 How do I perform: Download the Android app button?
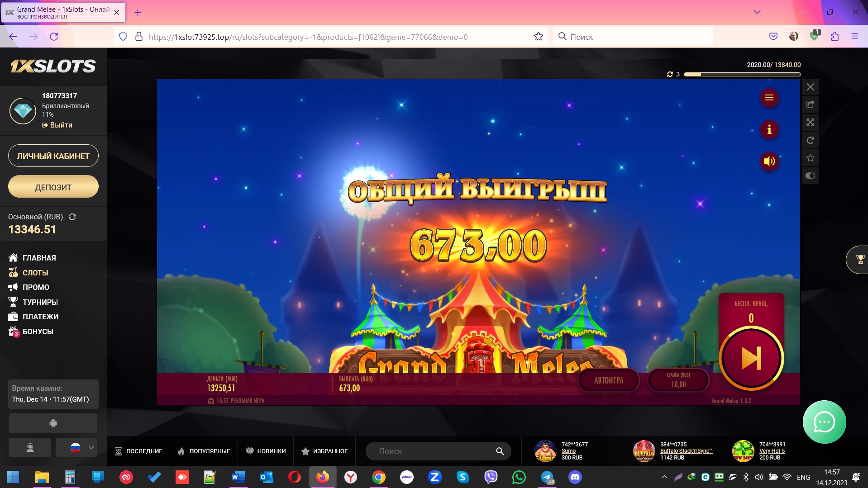click(53, 423)
